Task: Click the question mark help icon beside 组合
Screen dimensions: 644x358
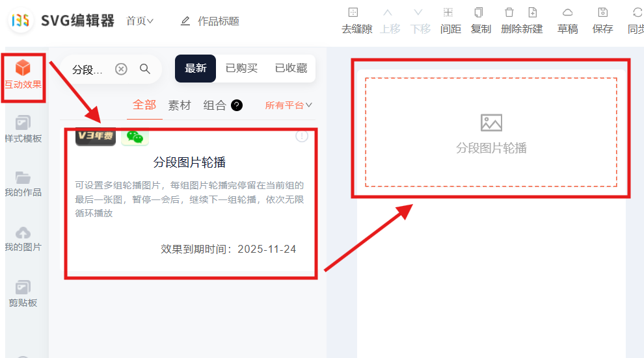Action: point(237,105)
